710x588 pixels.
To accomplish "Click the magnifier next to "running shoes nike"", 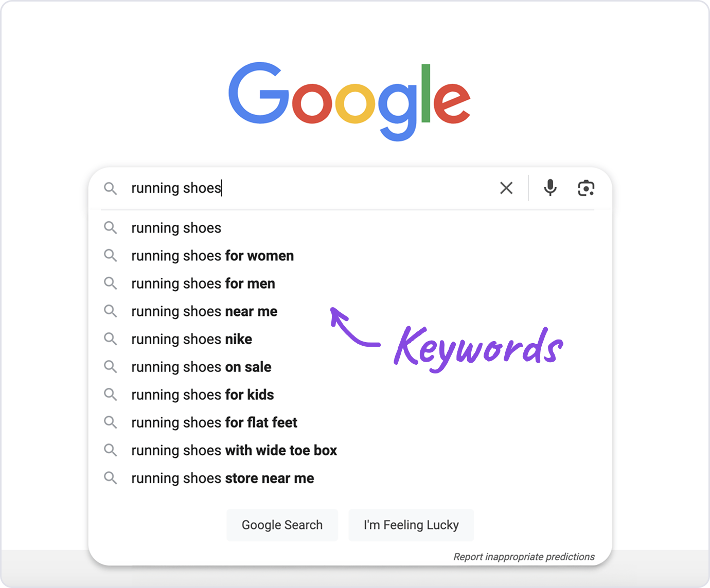I will [x=111, y=338].
